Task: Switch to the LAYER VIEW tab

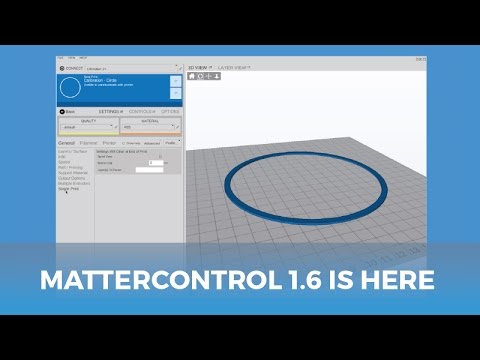Action: 234,68
